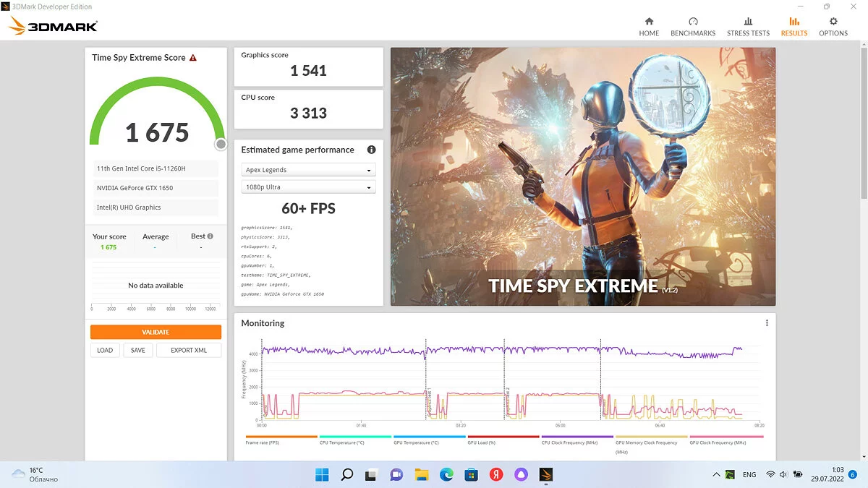The width and height of the screenshot is (868, 488).
Task: Click the overall score 1 675 in gauge
Action: pos(157,132)
